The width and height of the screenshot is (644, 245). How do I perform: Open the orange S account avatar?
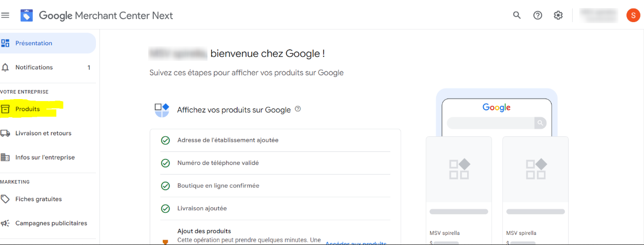pyautogui.click(x=633, y=16)
